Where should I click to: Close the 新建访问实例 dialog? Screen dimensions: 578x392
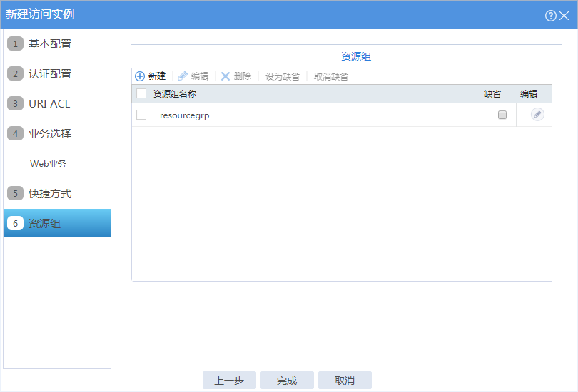click(x=564, y=16)
